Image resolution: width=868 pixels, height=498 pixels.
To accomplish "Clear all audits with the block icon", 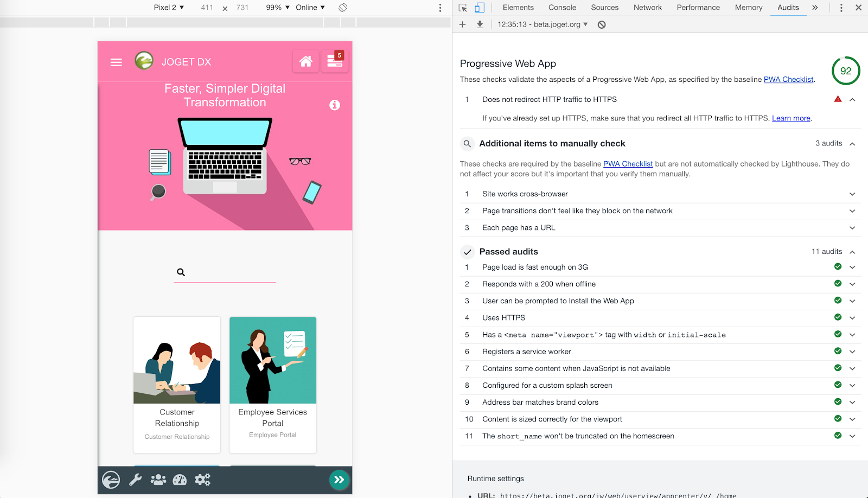I will [x=602, y=24].
